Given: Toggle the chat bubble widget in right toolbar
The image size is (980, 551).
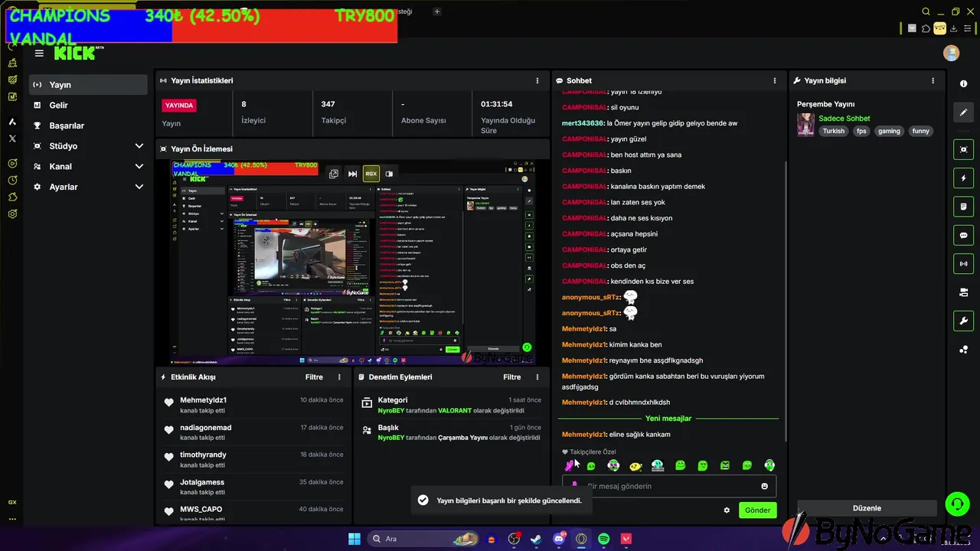Looking at the screenshot, I should coord(963,235).
